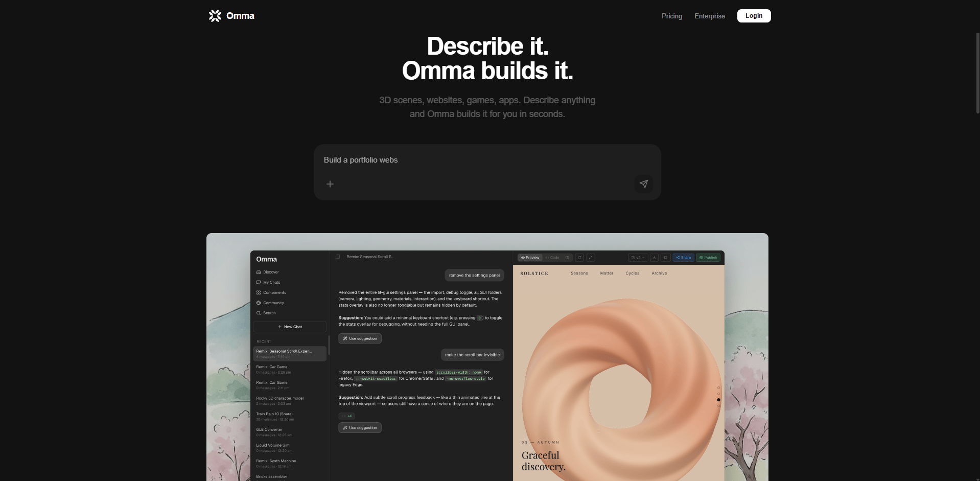This screenshot has height=481, width=980.
Task: Click the +4 code changes chip
Action: pyautogui.click(x=347, y=416)
